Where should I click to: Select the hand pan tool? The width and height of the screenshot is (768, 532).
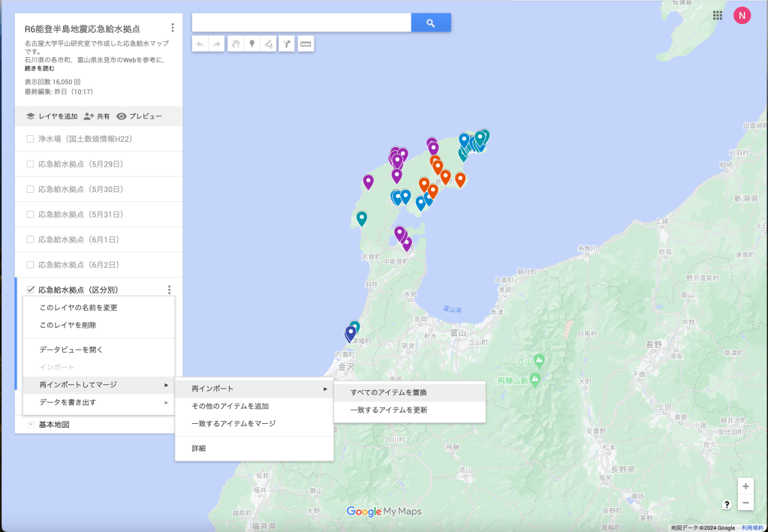click(235, 44)
